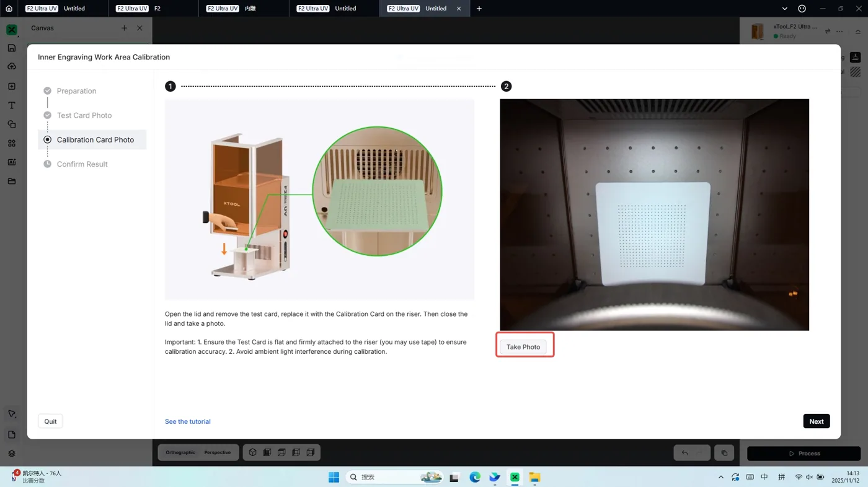868x487 pixels.
Task: Open the folder icon in left sidebar
Action: click(12, 182)
